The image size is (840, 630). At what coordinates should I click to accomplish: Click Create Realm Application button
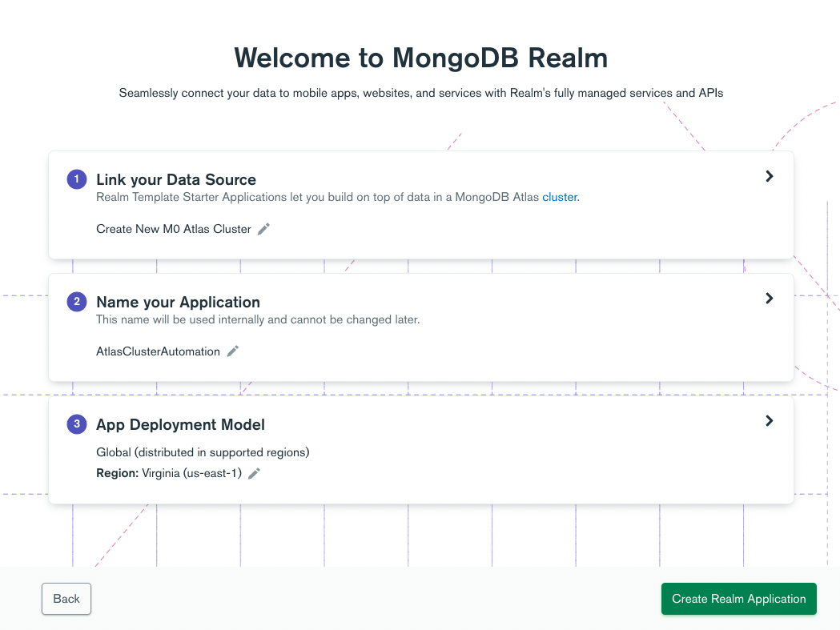point(739,599)
